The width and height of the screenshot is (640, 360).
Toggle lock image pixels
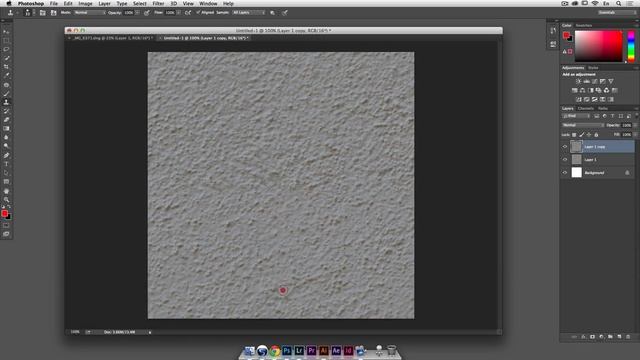coord(582,135)
